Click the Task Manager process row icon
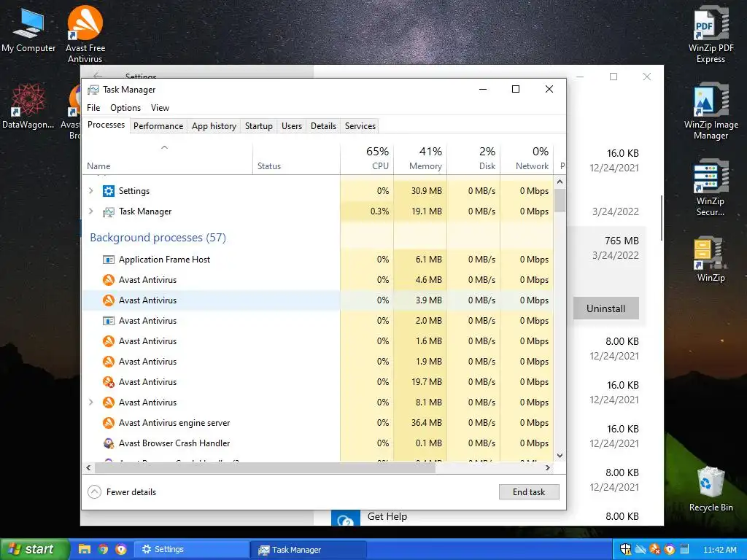Image resolution: width=747 pixels, height=560 pixels. click(109, 211)
